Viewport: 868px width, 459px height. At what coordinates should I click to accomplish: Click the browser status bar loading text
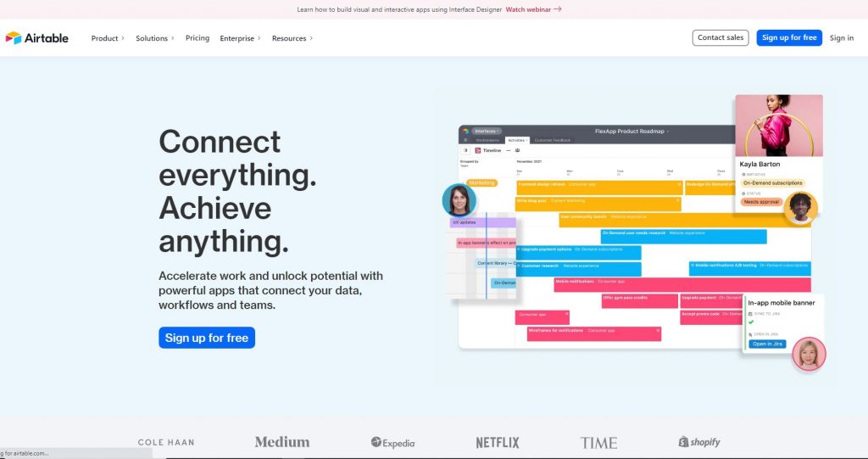tap(25, 453)
